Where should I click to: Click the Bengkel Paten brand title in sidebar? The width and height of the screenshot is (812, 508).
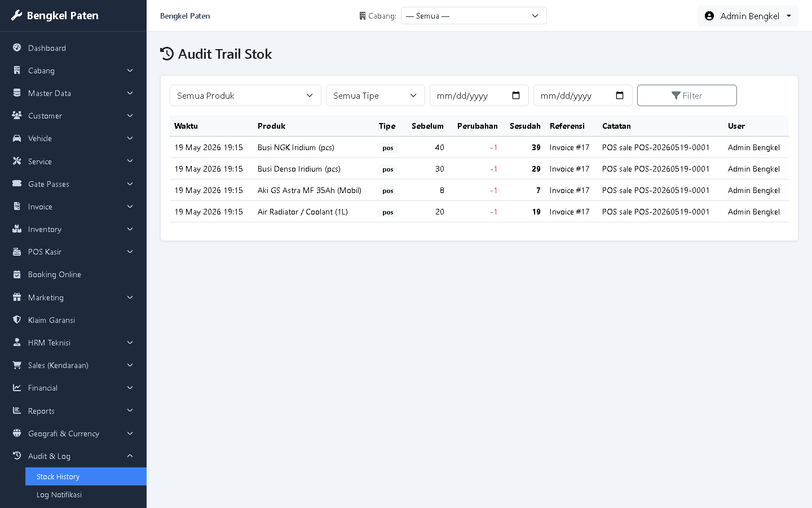(63, 15)
